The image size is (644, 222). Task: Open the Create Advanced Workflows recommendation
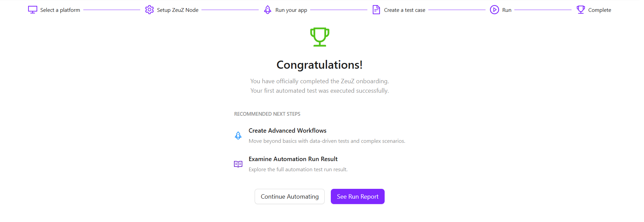tap(287, 131)
